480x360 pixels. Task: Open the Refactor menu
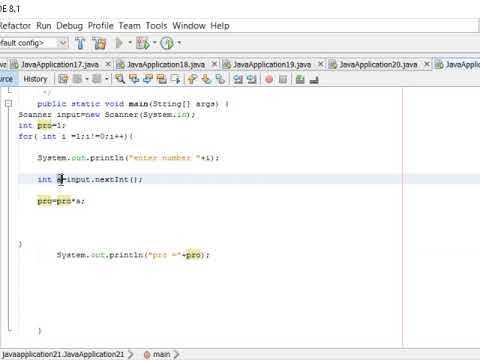[15, 26]
